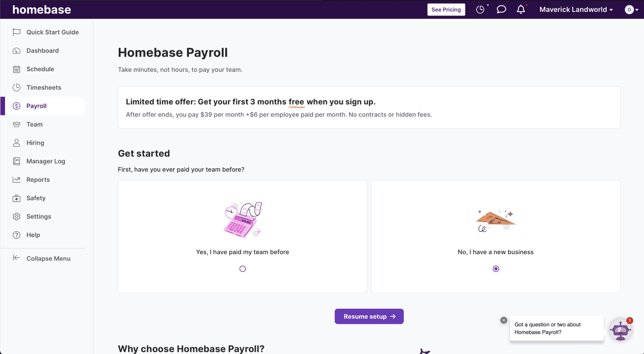Open the user avatar 'D' dropdown
The image size is (644, 354).
630,9
